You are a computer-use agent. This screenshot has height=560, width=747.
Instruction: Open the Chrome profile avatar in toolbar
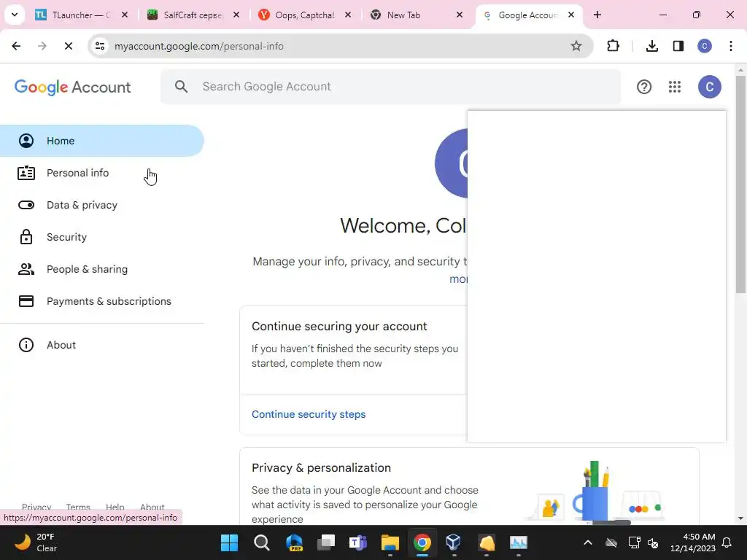pyautogui.click(x=704, y=46)
